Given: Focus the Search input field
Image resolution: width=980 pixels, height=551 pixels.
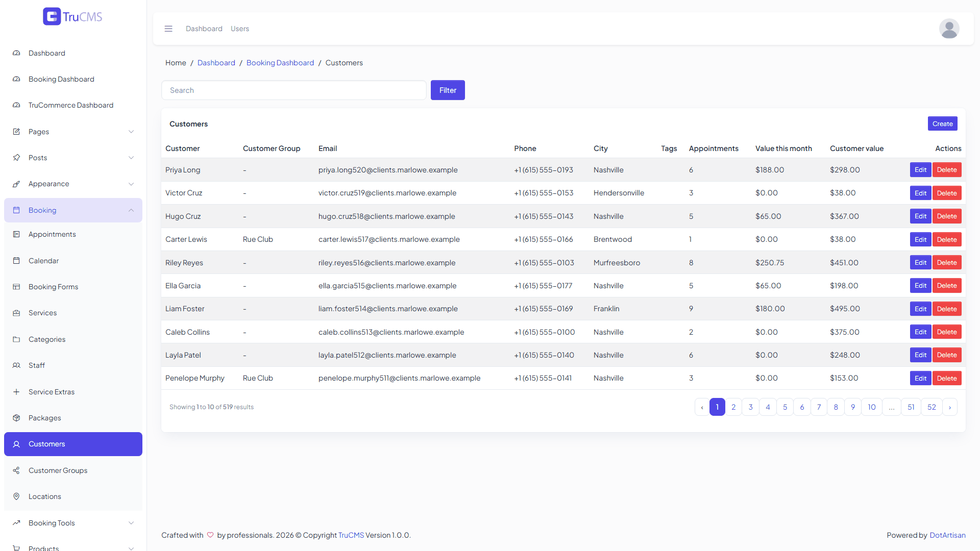Looking at the screenshot, I should (x=294, y=90).
